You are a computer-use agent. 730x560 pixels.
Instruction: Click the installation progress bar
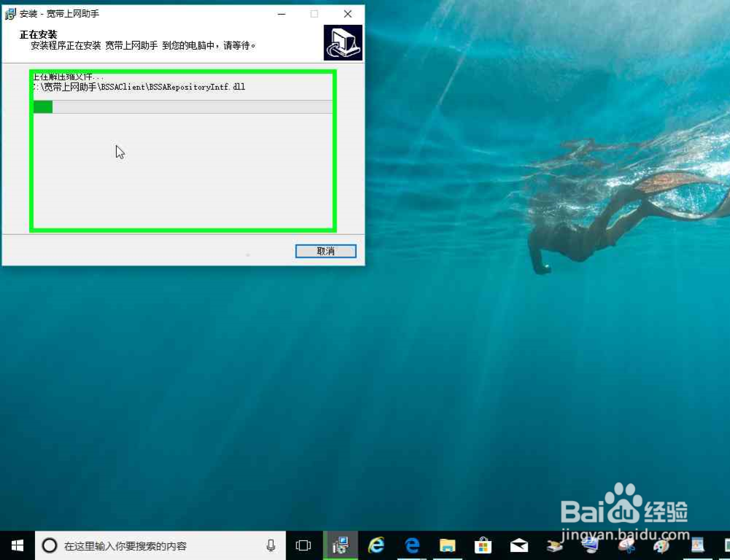[x=183, y=107]
